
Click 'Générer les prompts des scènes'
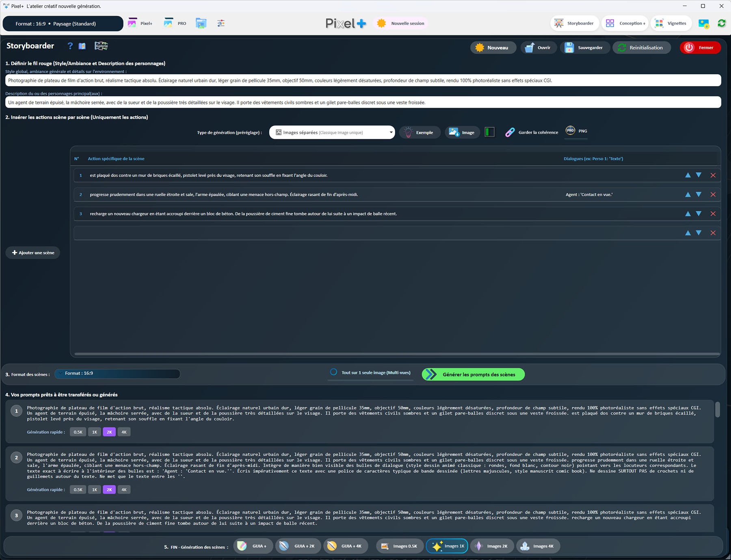[x=473, y=374]
